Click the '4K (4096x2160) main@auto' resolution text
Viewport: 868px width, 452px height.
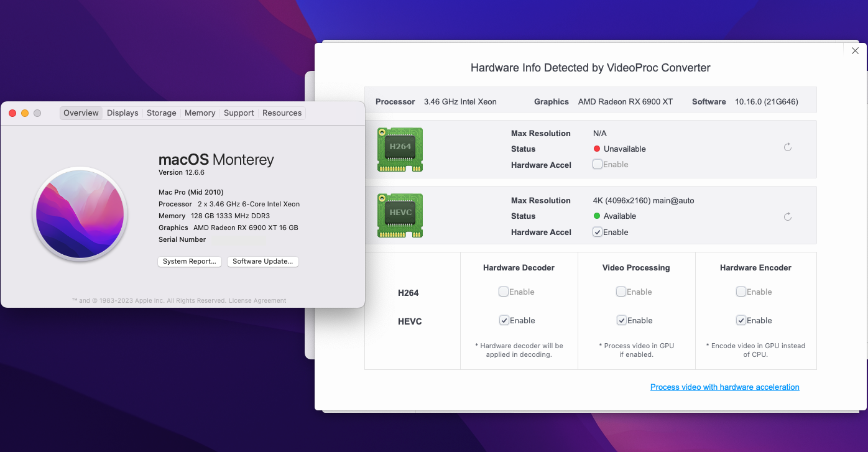pos(644,201)
